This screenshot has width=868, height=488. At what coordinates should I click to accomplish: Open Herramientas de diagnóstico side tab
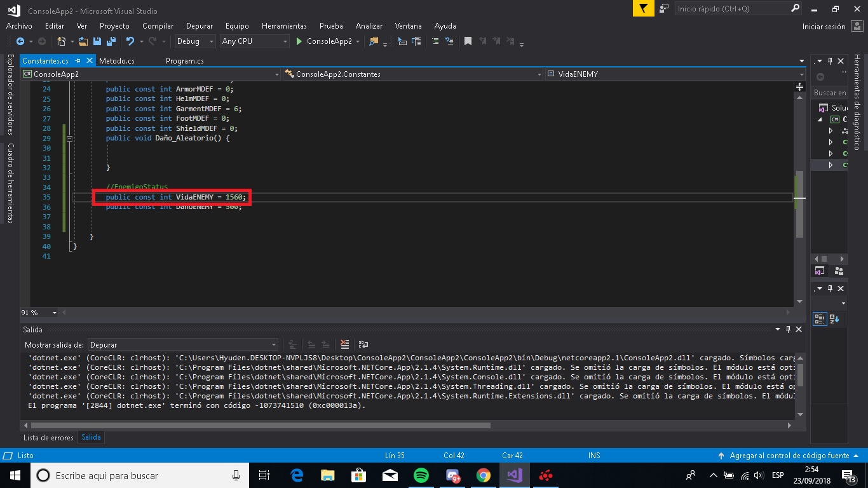857,102
